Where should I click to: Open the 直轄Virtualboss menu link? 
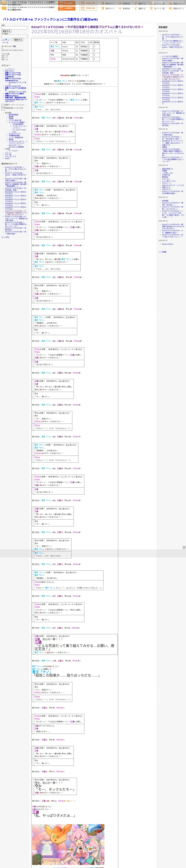point(12,96)
